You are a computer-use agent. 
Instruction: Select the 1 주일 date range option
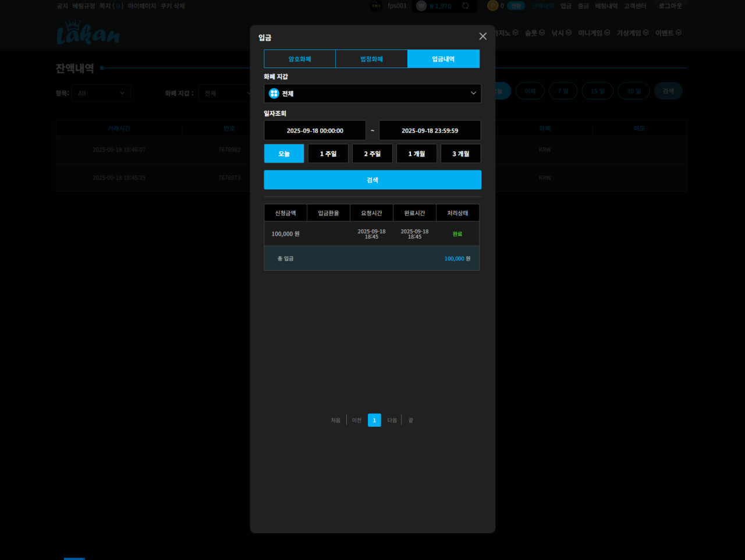(x=328, y=154)
